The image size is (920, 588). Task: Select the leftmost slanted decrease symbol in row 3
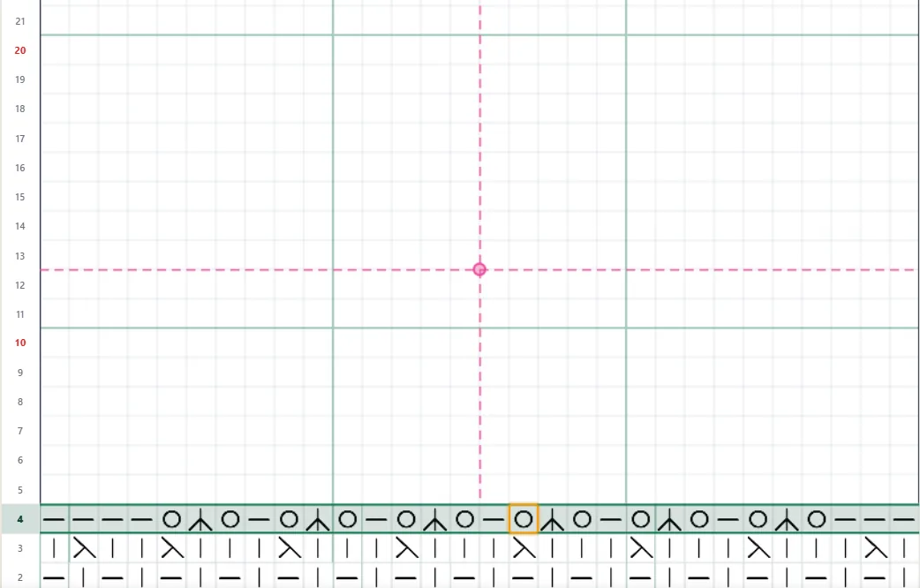84,548
